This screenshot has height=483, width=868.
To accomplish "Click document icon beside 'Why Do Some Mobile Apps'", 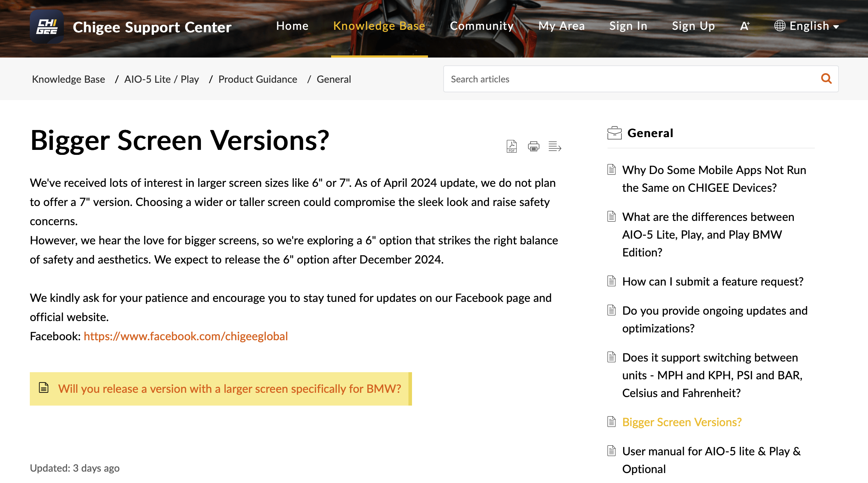I will (611, 169).
